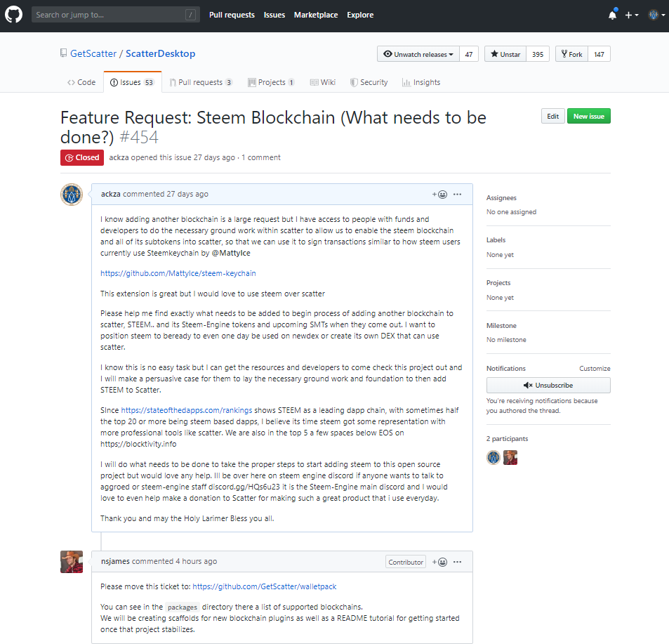Create a New issue
Viewport: 669px width, 644px height.
[x=589, y=116]
